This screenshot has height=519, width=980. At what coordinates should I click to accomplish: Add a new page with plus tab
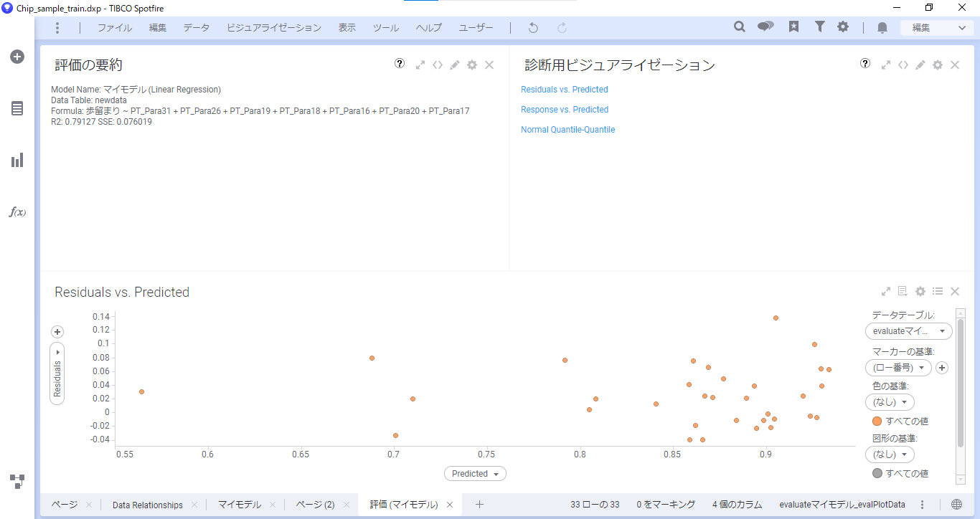coord(480,505)
